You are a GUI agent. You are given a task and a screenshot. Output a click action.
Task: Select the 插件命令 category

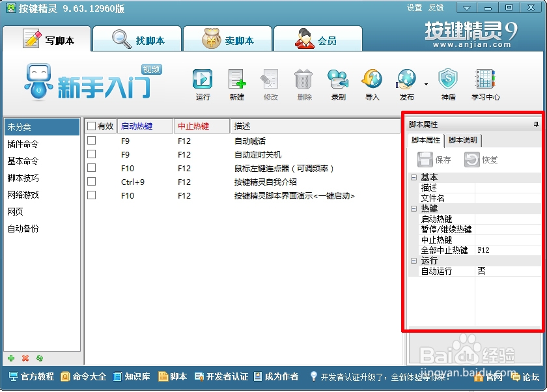(42, 144)
